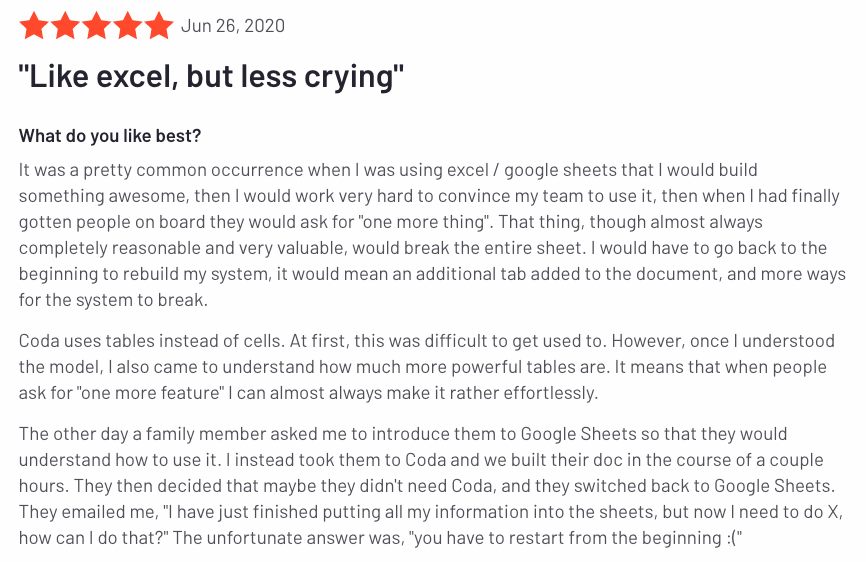Click the "What do you like best?" heading
866x562 pixels.
coord(110,136)
